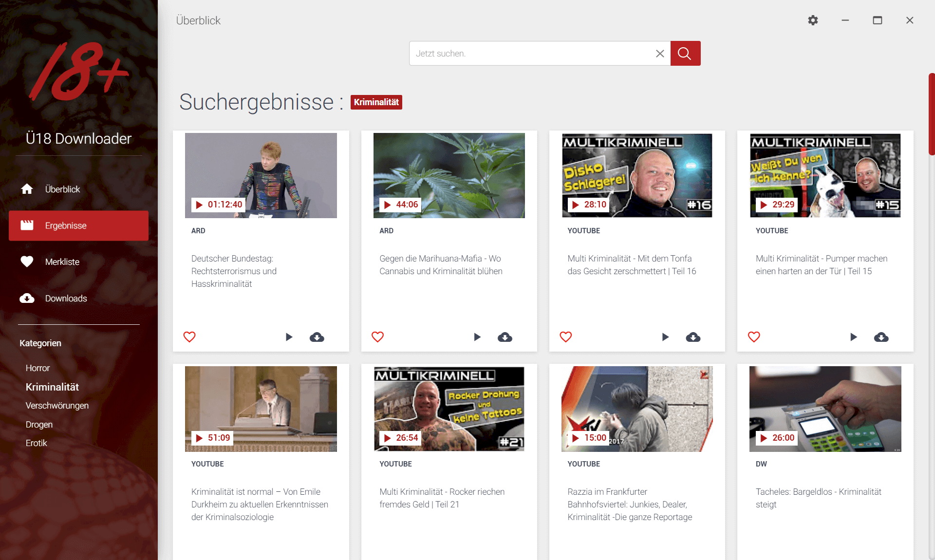Play the Marihuana-Mafia video using the play icon

pos(477,337)
